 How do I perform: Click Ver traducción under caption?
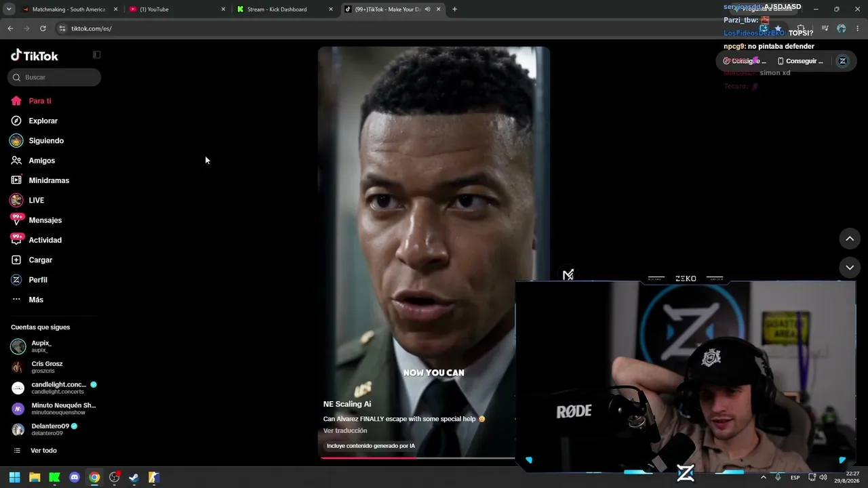345,431
